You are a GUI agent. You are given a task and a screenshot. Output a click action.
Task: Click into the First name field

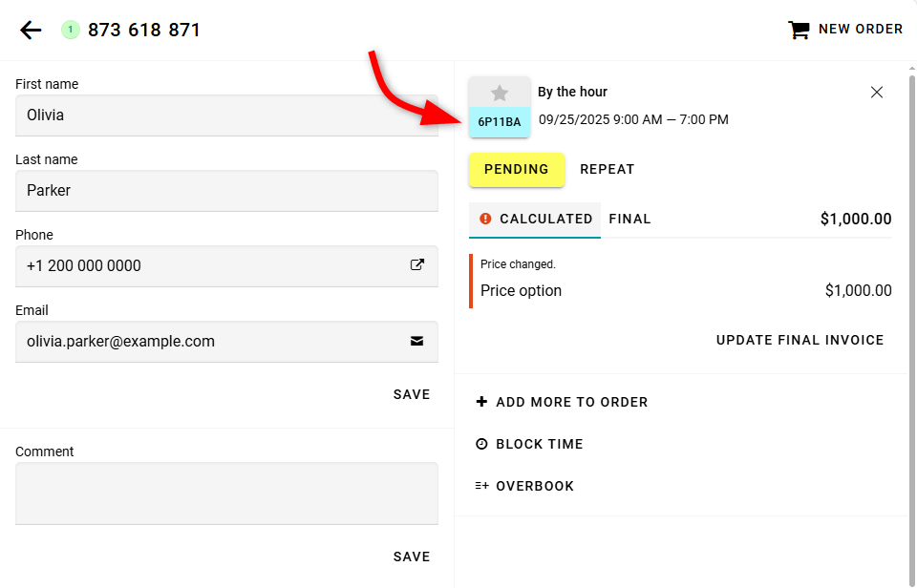tap(226, 115)
